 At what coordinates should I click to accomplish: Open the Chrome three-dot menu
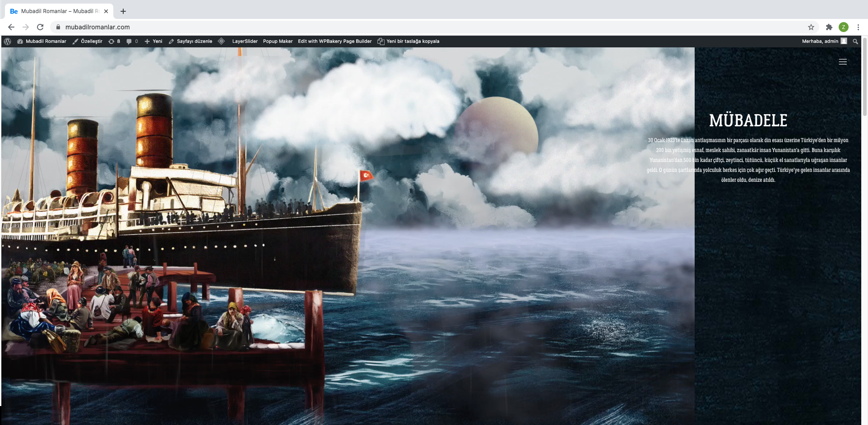coord(858,27)
